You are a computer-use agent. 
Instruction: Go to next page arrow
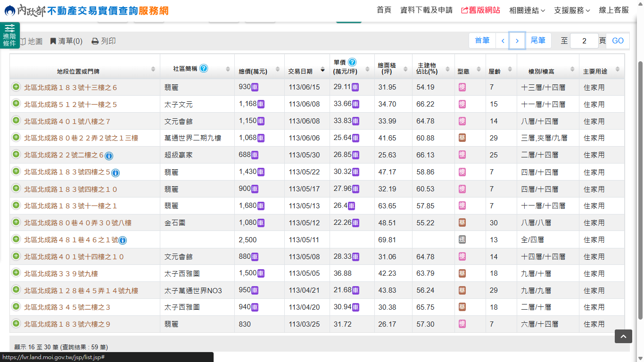517,41
